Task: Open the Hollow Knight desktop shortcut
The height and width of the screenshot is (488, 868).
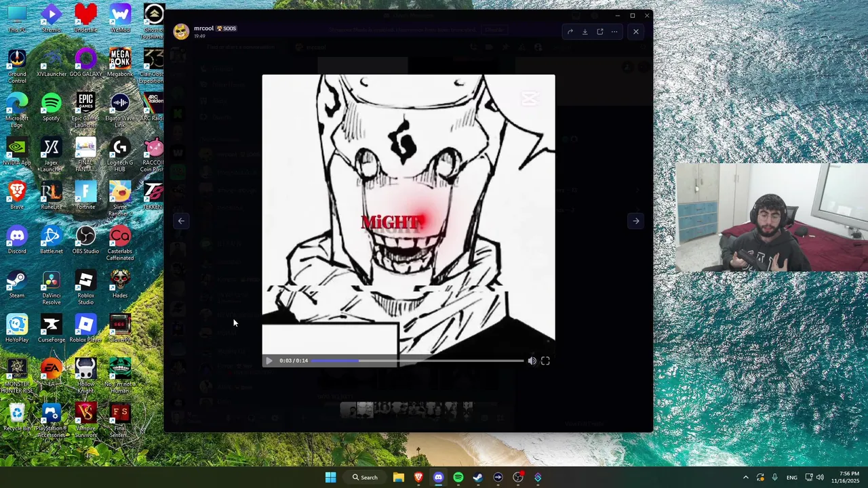Action: pos(85,375)
